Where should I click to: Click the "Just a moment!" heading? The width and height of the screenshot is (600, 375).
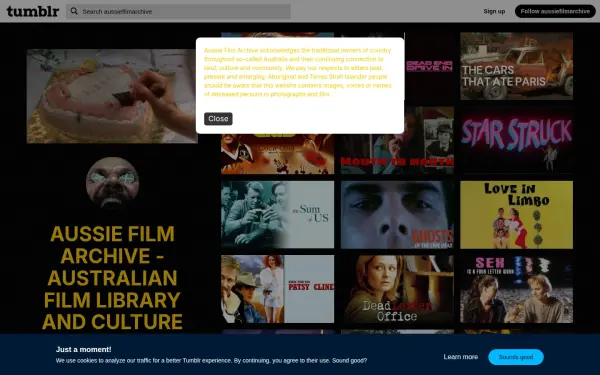(x=83, y=349)
